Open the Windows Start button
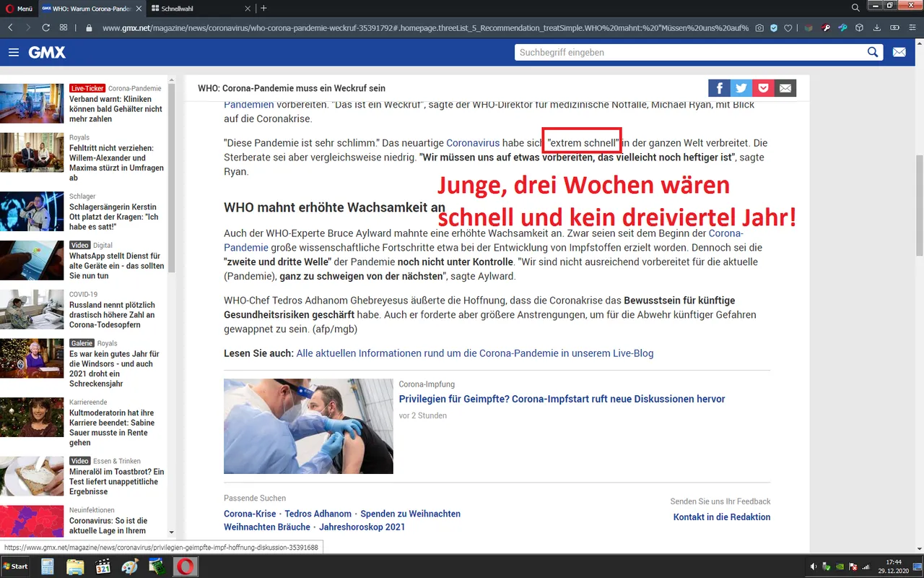Image resolution: width=924 pixels, height=578 pixels. click(15, 566)
